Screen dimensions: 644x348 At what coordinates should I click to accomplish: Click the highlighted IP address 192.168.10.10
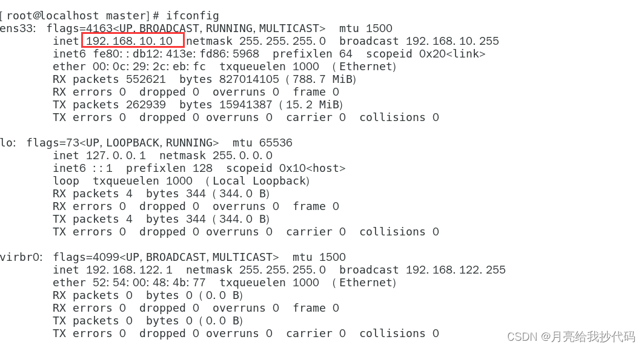point(129,41)
